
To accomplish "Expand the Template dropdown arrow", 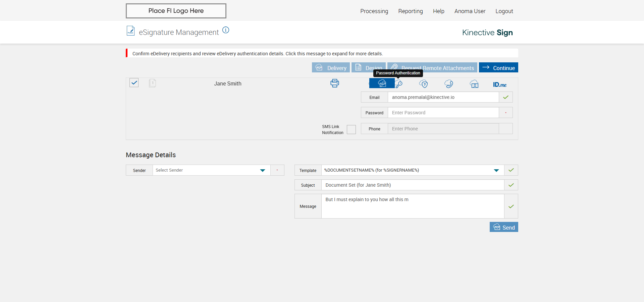I will 496,170.
